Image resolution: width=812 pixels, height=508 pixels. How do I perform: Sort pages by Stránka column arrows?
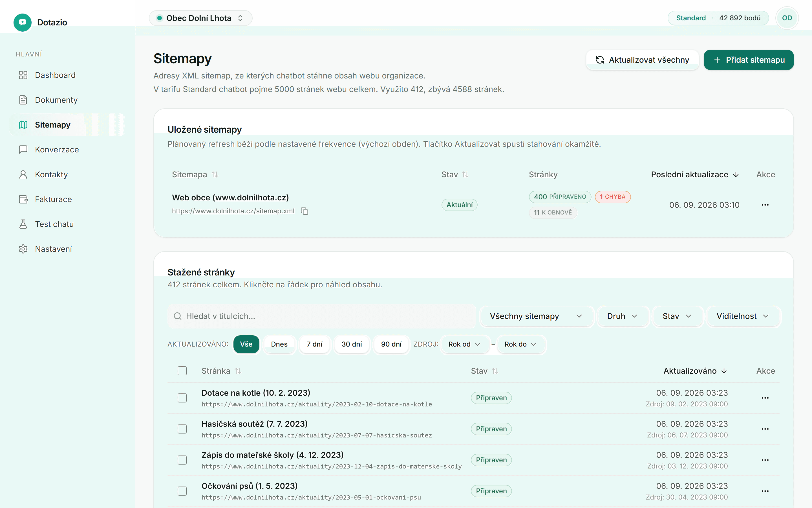click(238, 371)
